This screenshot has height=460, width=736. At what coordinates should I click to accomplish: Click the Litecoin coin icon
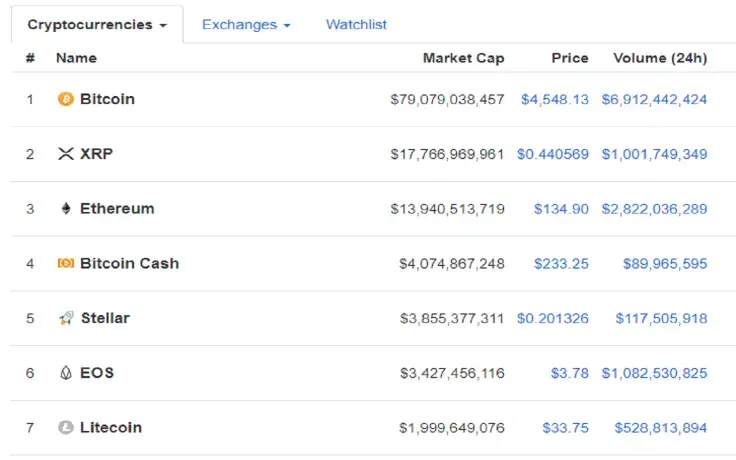[66, 428]
